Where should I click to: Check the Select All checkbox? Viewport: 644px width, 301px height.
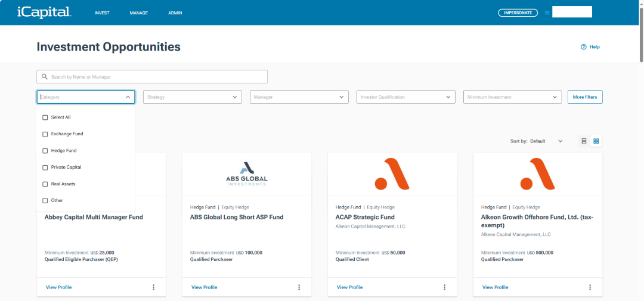45,117
